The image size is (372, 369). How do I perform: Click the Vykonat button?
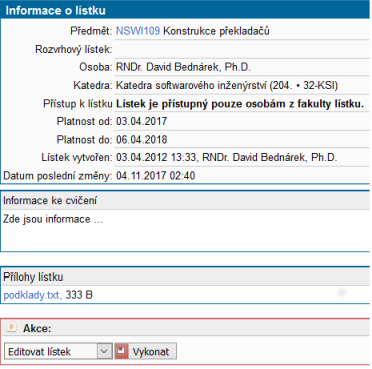point(145,351)
